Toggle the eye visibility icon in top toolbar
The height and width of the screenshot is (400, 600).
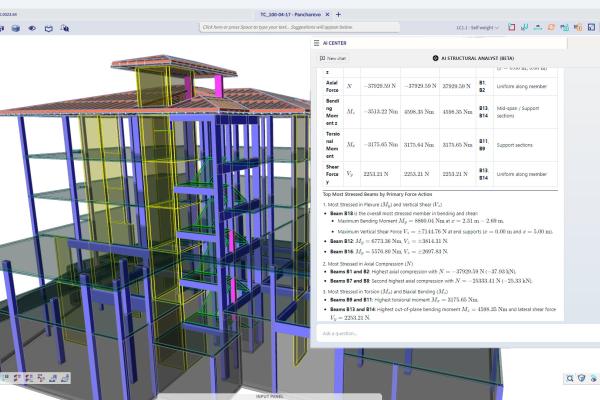click(x=32, y=28)
